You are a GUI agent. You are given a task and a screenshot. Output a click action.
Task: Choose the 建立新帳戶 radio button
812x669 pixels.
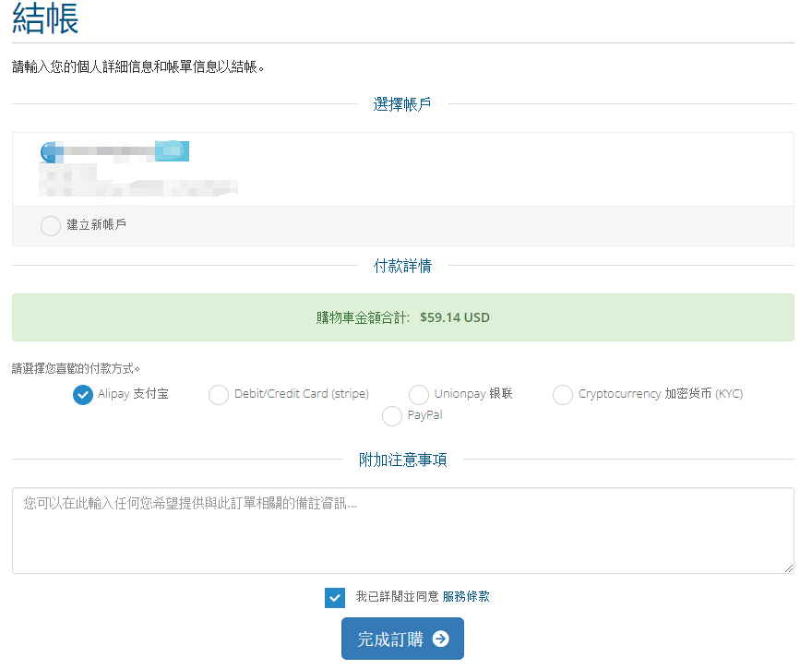[x=51, y=225]
